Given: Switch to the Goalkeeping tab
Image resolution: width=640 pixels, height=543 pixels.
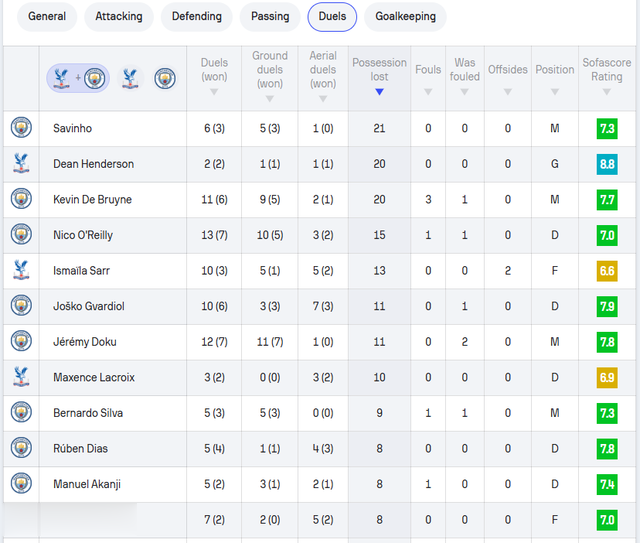Looking at the screenshot, I should click(405, 16).
